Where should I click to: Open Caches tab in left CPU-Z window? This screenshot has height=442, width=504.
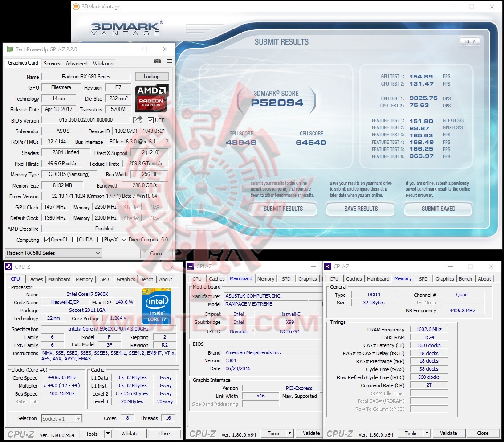(35, 279)
